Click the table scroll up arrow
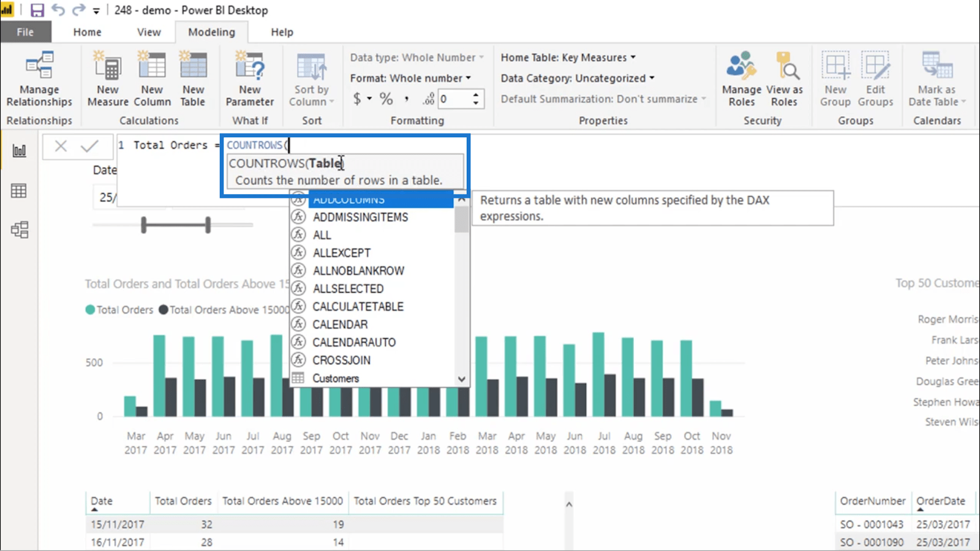This screenshot has height=551, width=980. [569, 504]
